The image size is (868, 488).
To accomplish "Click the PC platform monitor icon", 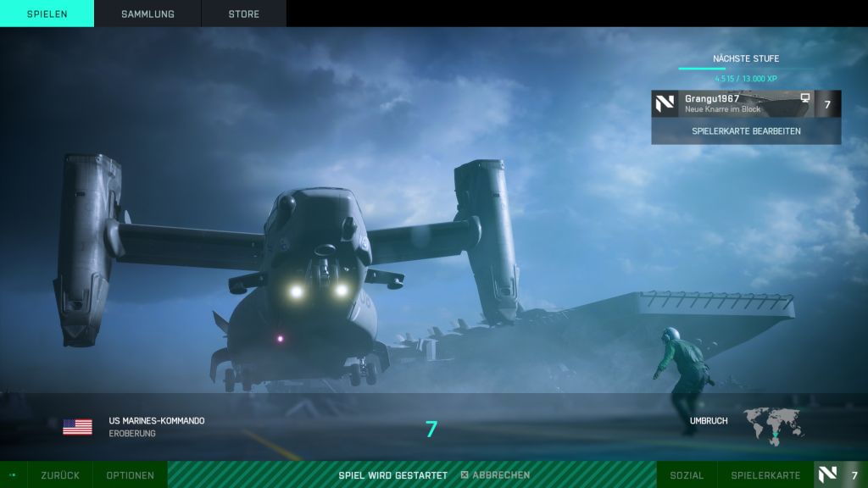I will point(805,98).
